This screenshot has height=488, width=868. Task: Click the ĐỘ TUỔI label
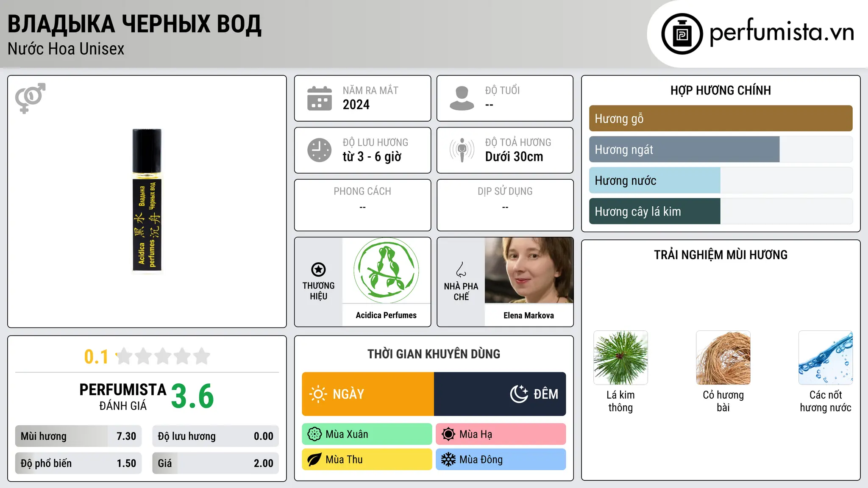[502, 90]
